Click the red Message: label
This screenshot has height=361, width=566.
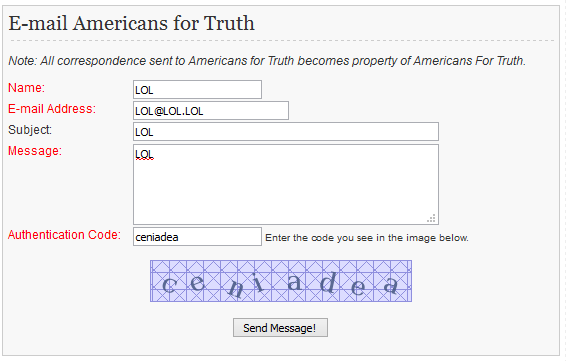(x=35, y=151)
